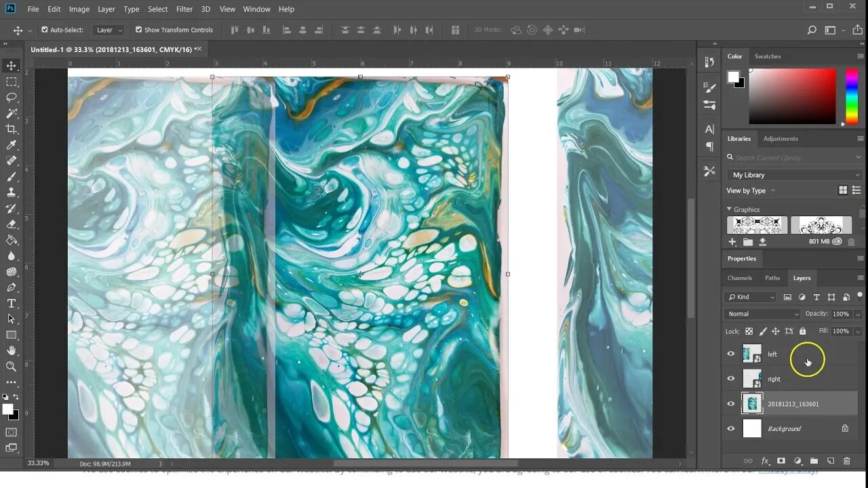Open View by Type dropdown
This screenshot has width=868, height=488.
tap(751, 190)
